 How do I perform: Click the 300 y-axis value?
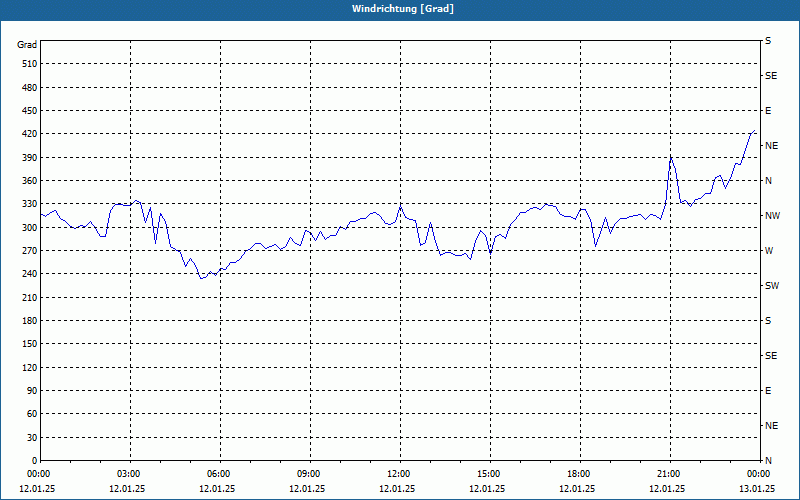click(x=30, y=228)
